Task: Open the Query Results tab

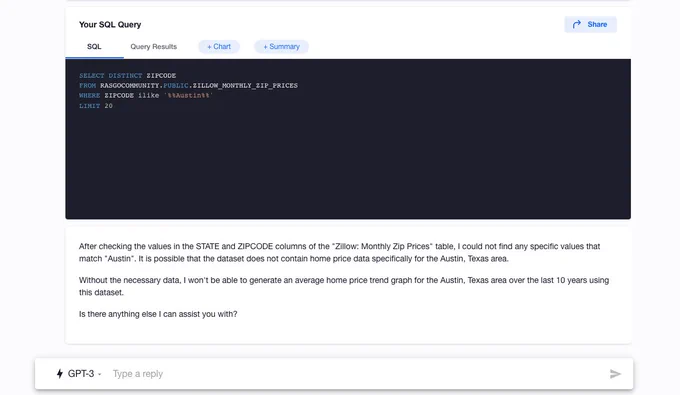Action: pyautogui.click(x=154, y=47)
